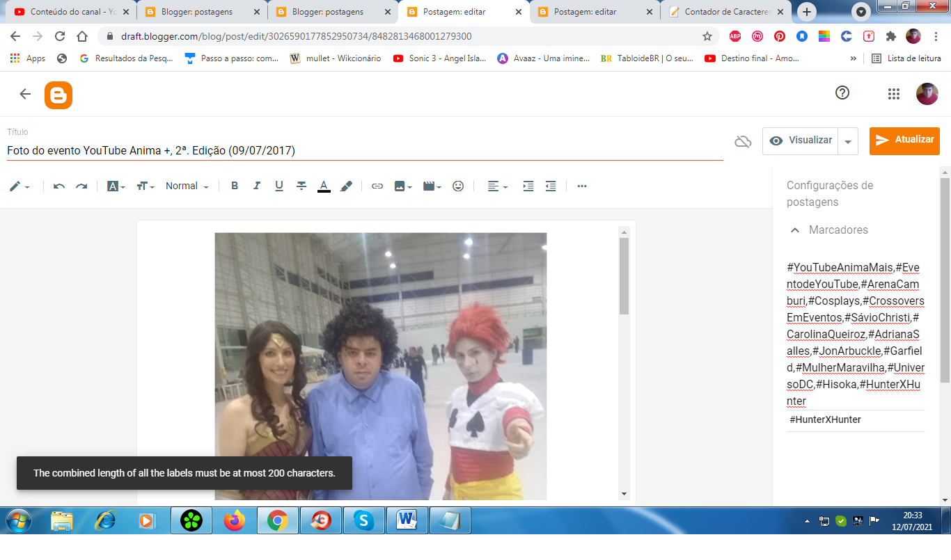Open the highlight background color tool
Viewport: 951px width, 560px height.
(x=346, y=186)
